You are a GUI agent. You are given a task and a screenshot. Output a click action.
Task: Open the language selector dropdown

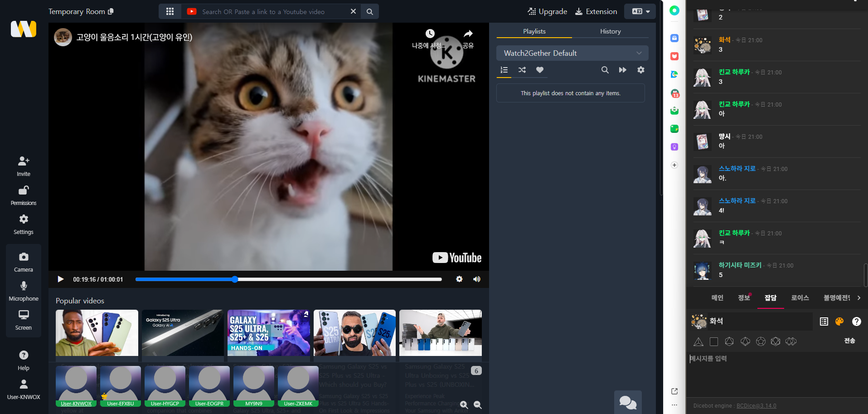[640, 11]
